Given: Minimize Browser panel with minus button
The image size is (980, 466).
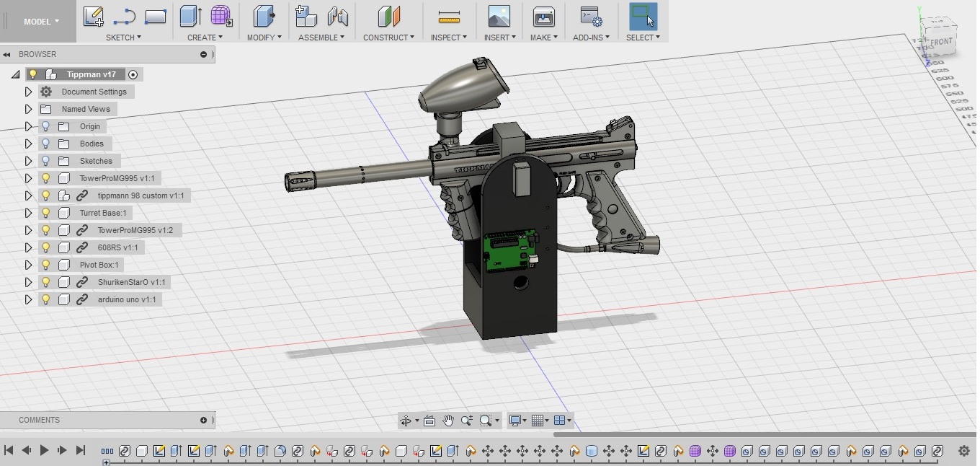Looking at the screenshot, I should (x=203, y=54).
